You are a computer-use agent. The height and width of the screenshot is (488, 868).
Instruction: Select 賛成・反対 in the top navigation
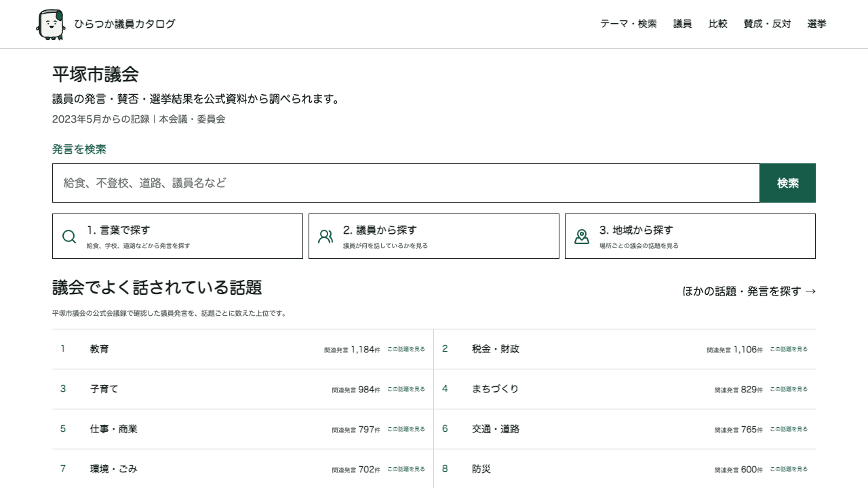(768, 24)
